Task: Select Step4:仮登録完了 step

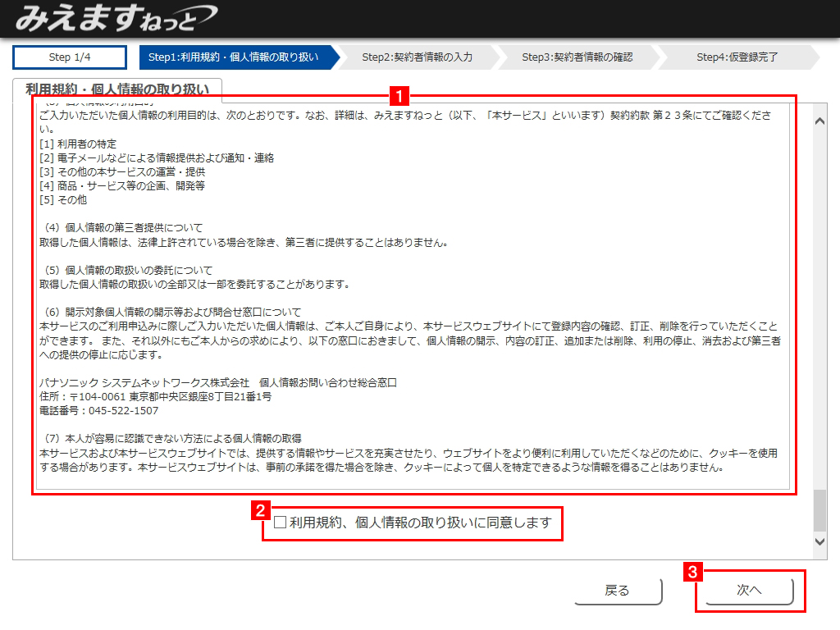Action: tap(737, 57)
